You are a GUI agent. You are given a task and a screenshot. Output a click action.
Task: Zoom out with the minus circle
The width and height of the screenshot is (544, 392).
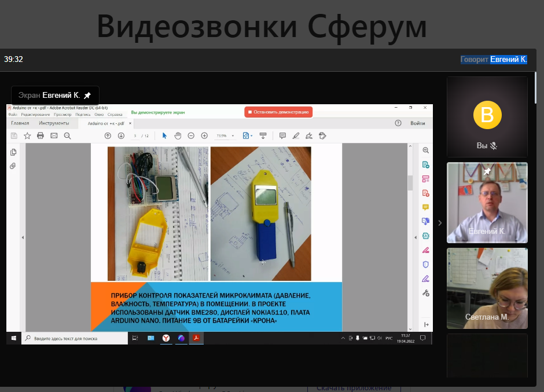coord(191,135)
